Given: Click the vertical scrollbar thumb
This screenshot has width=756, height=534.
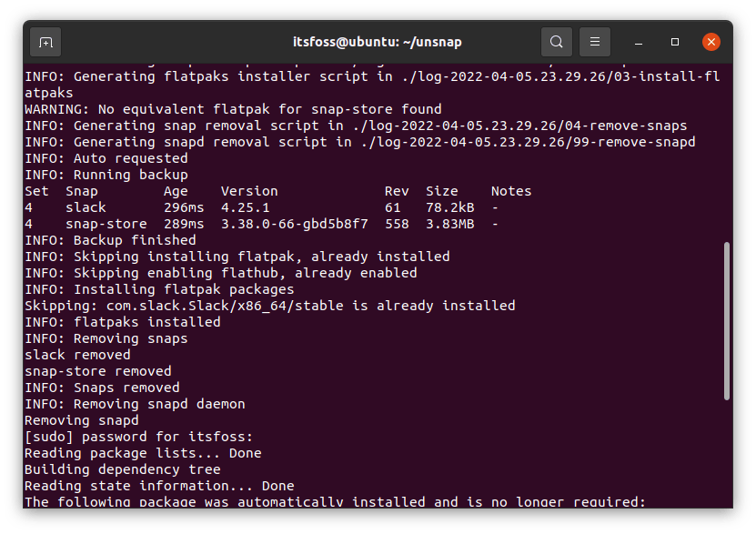Looking at the screenshot, I should tap(726, 318).
